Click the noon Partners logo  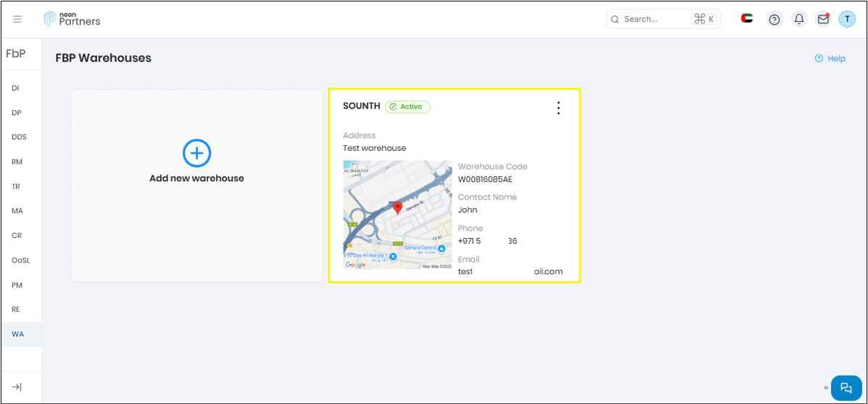tap(73, 19)
